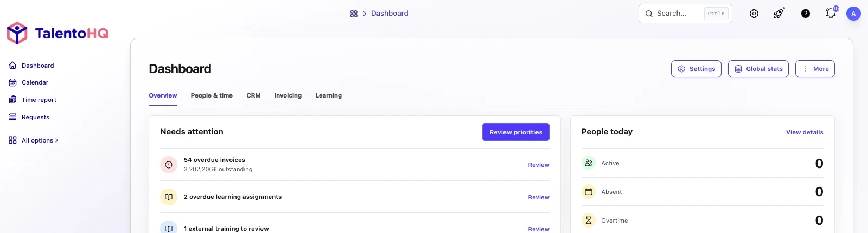The image size is (868, 233).
Task: Click the Absent count value
Action: click(819, 192)
